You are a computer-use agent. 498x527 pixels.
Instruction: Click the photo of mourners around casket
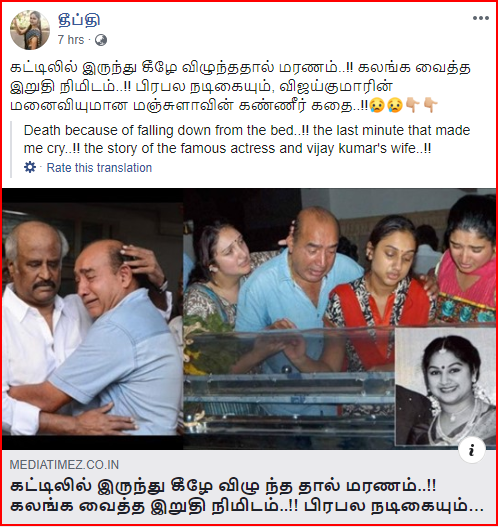click(x=339, y=319)
